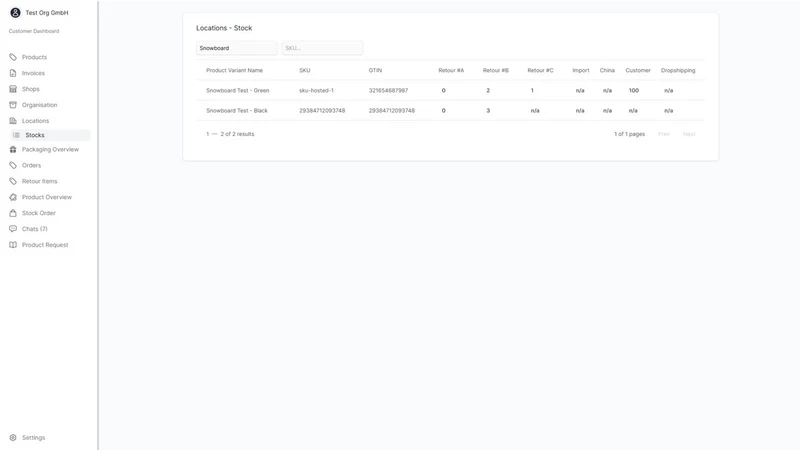Select the Snowboard Test - Black row name
800x450 pixels.
click(237, 110)
